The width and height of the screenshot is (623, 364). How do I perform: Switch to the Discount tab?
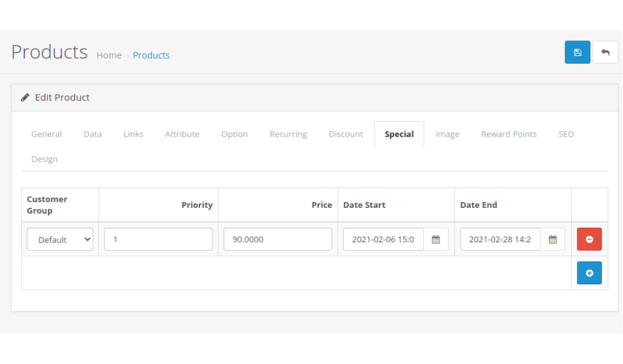346,134
